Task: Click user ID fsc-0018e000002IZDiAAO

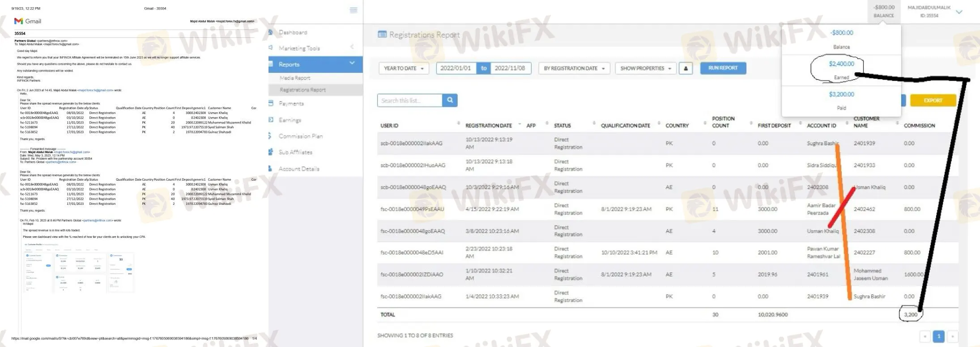Action: [412, 275]
